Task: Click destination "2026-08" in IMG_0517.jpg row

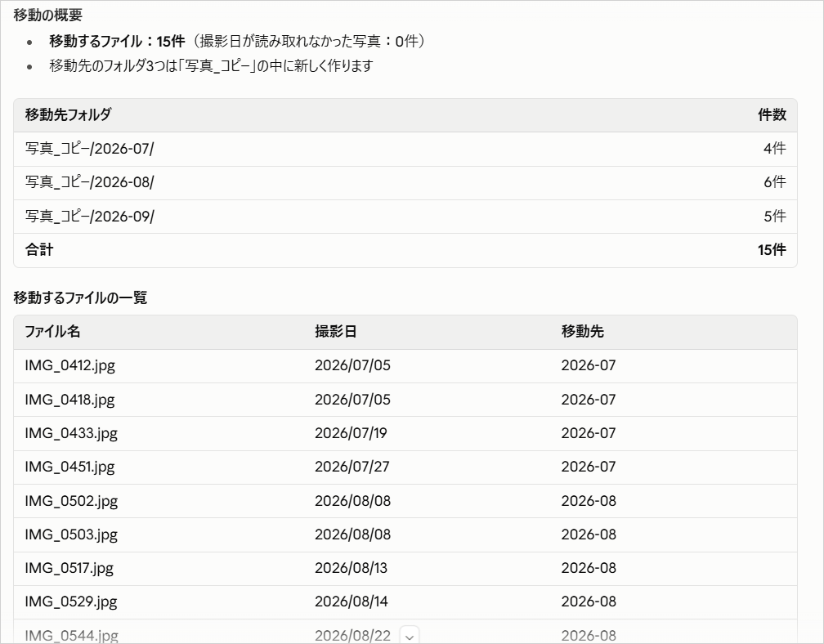Action: pyautogui.click(x=589, y=568)
